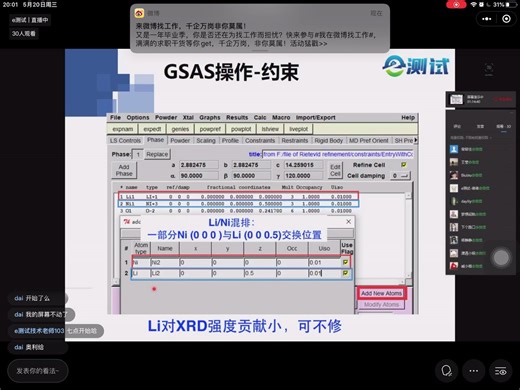This screenshot has width=520, height=390.
Task: Switch to the Restraints tab
Action: 295,140
